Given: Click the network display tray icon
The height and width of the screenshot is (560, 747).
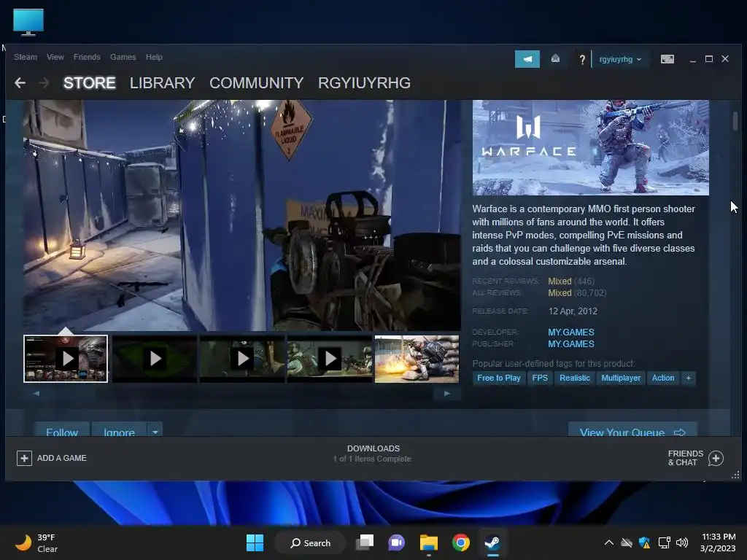Looking at the screenshot, I should (664, 542).
